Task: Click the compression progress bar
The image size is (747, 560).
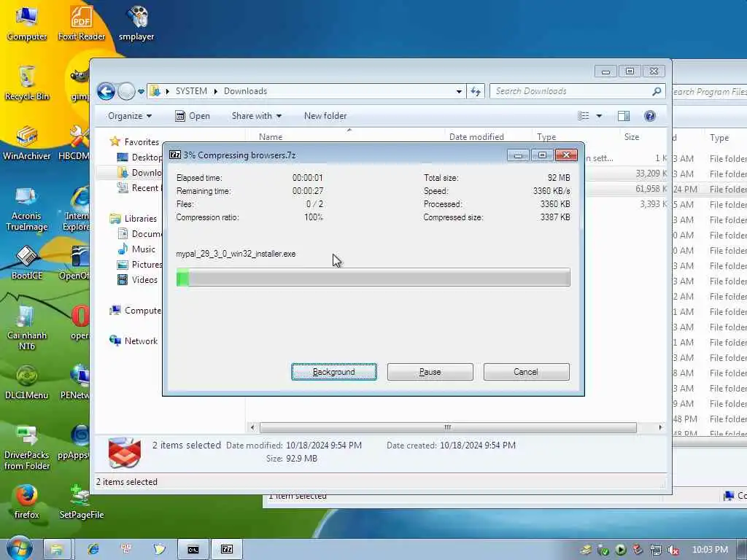Action: [x=373, y=277]
